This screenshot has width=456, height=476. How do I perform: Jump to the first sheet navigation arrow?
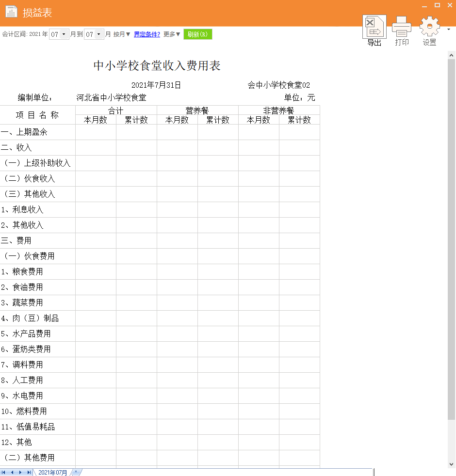tap(4, 472)
